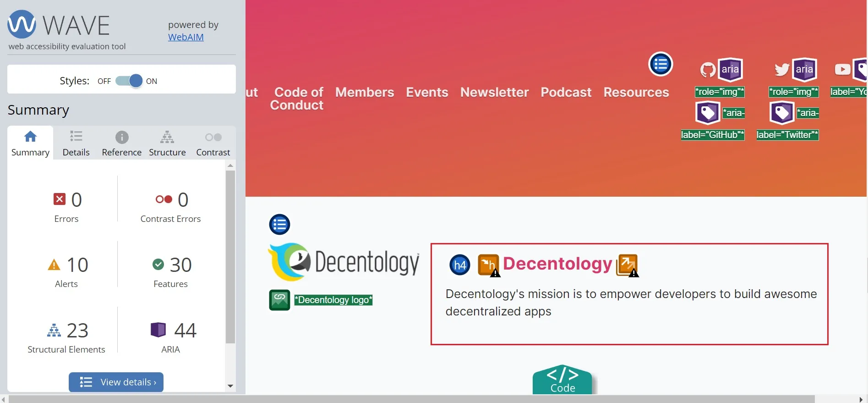Click the summary panel scroll up arrow
868x403 pixels.
pyautogui.click(x=230, y=166)
